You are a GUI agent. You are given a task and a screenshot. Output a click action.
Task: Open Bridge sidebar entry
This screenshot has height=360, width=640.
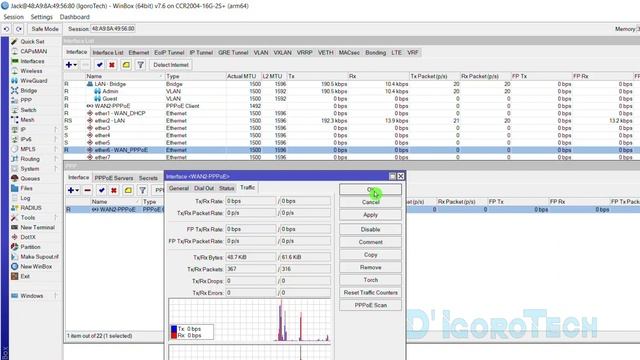pyautogui.click(x=29, y=91)
